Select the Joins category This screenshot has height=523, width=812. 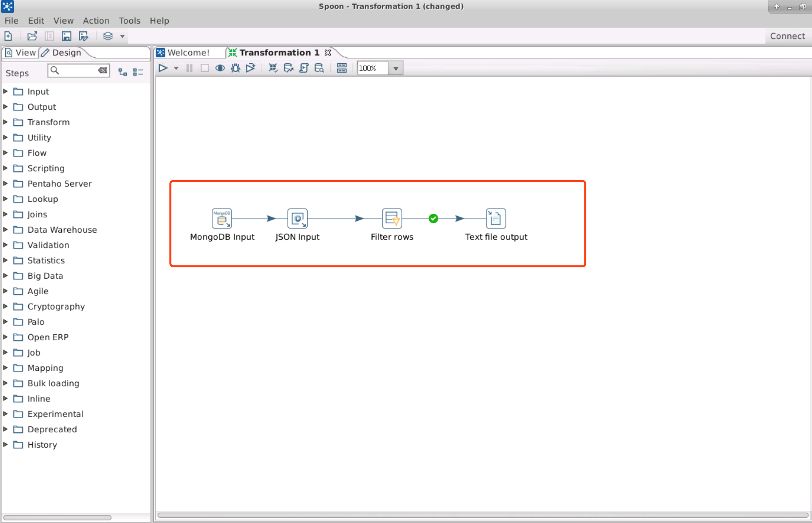tap(37, 214)
